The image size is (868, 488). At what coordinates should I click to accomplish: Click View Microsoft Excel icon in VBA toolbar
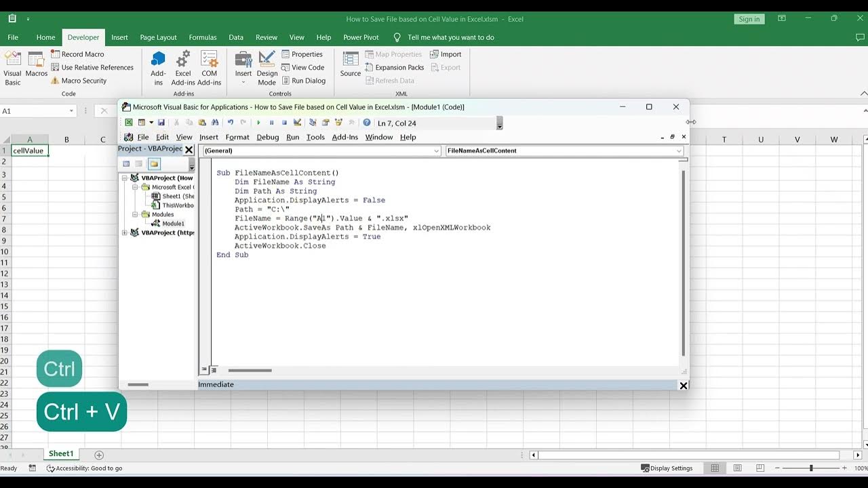click(x=128, y=123)
